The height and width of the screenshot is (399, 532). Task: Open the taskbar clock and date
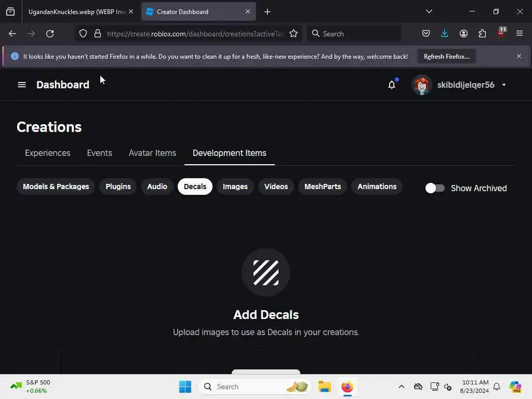[475, 387]
